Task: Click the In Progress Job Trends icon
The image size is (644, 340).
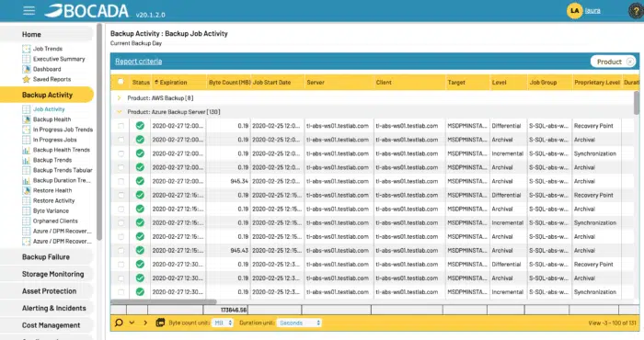Action: (27, 130)
